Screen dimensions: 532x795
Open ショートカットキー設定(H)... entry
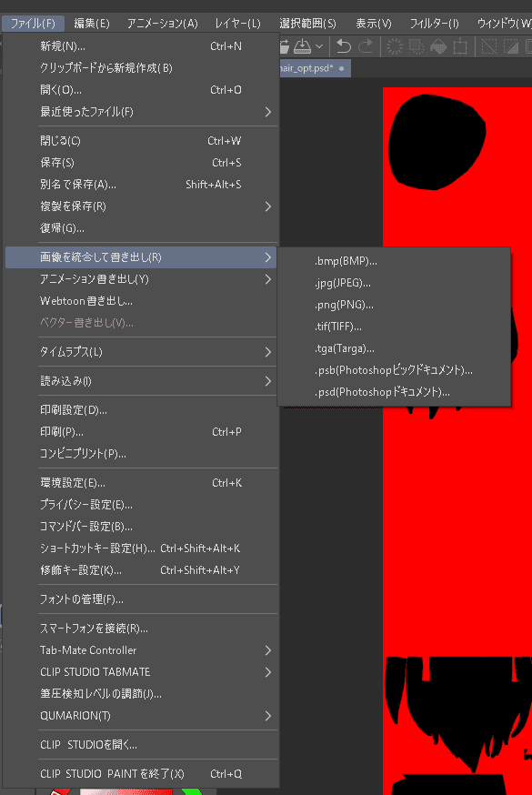tap(141, 548)
